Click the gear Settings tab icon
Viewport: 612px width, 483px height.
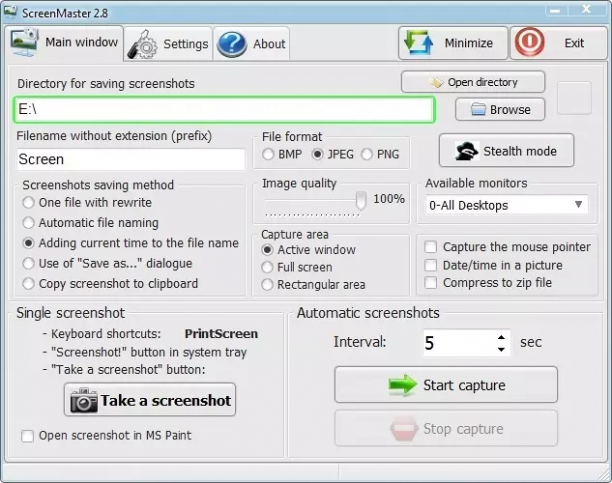click(142, 45)
